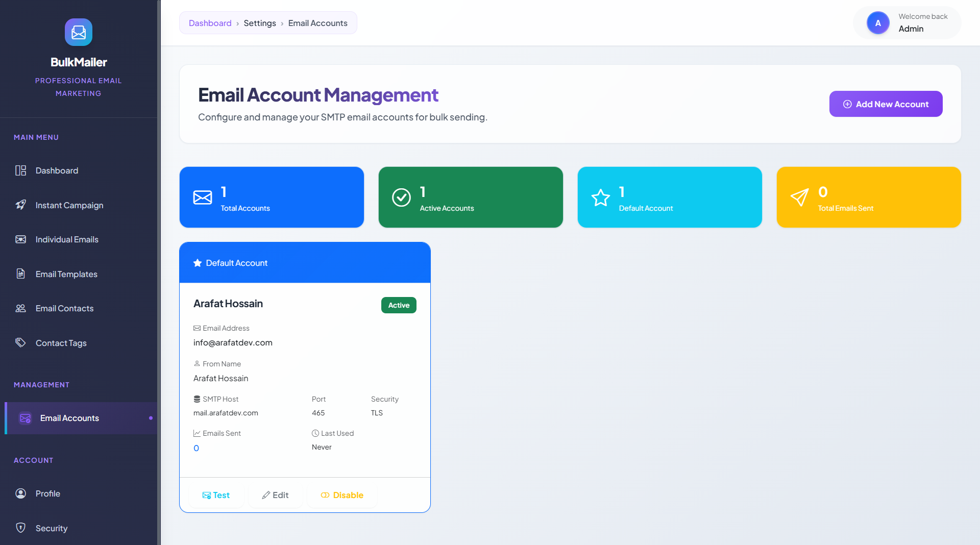Click the Security shield icon

point(20,528)
